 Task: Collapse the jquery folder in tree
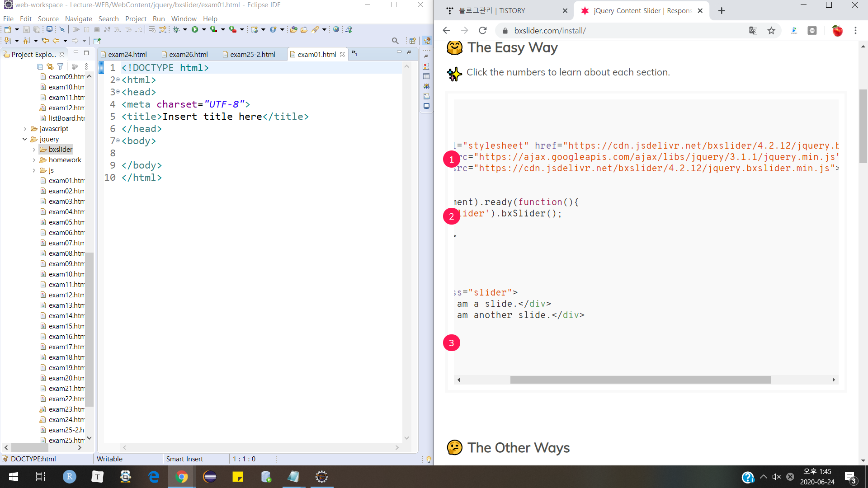click(25, 139)
